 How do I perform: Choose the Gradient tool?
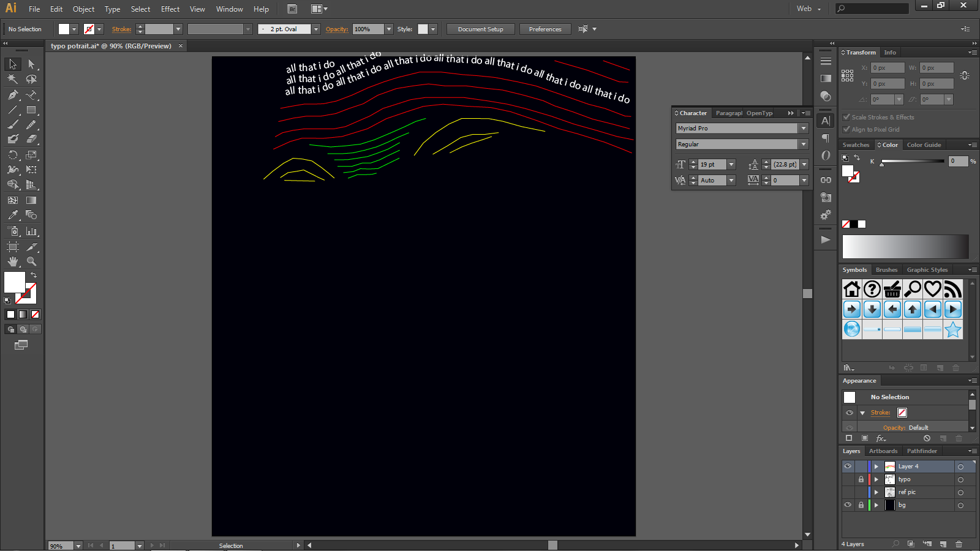(x=32, y=200)
